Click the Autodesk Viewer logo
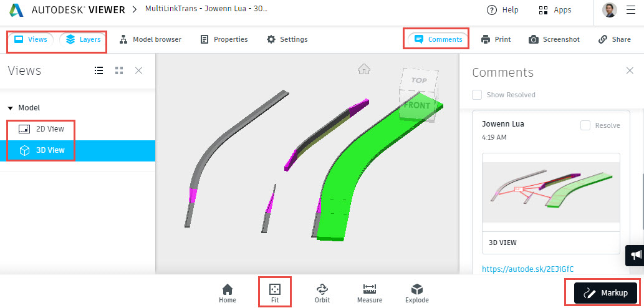The height and width of the screenshot is (308, 644). 67,10
